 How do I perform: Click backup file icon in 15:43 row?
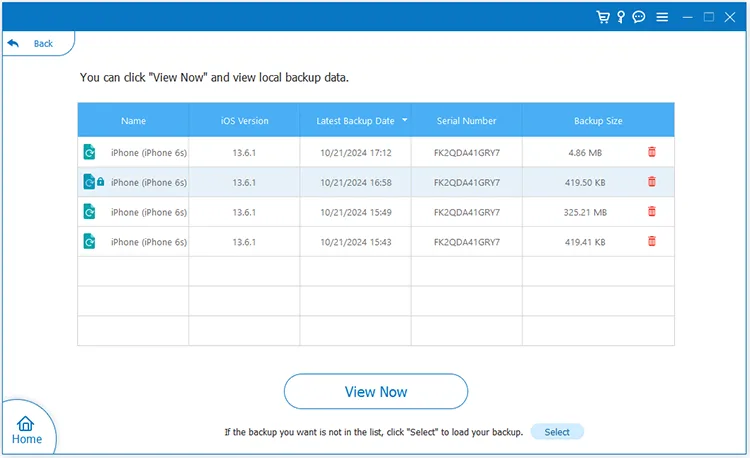pyautogui.click(x=89, y=241)
